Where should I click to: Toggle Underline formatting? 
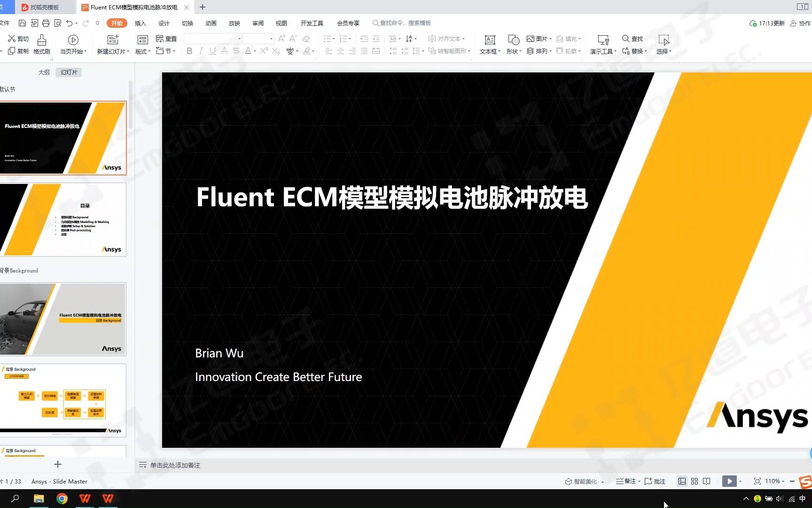click(212, 51)
